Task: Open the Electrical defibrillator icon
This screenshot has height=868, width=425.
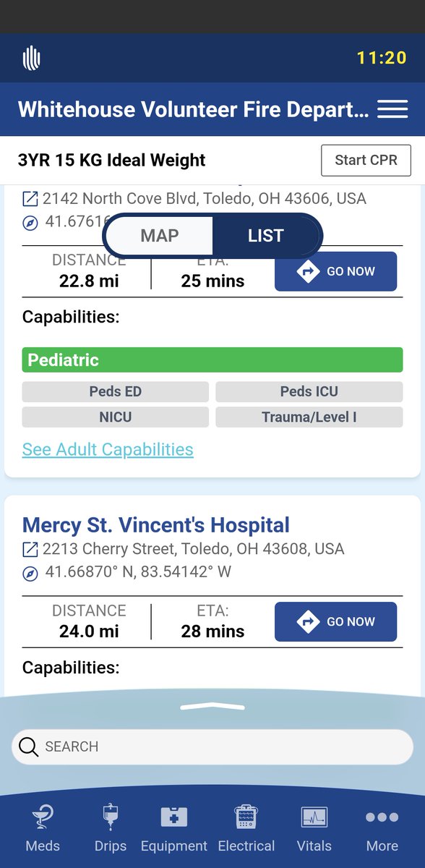Action: 246,817
